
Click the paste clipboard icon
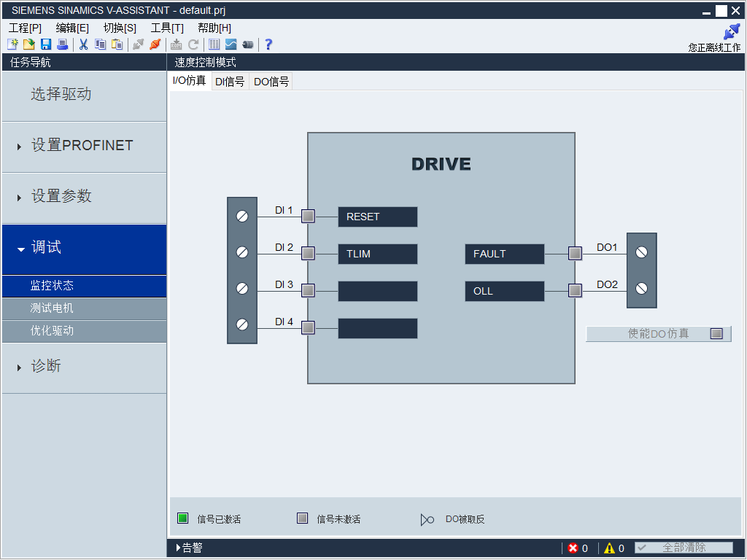pyautogui.click(x=117, y=44)
